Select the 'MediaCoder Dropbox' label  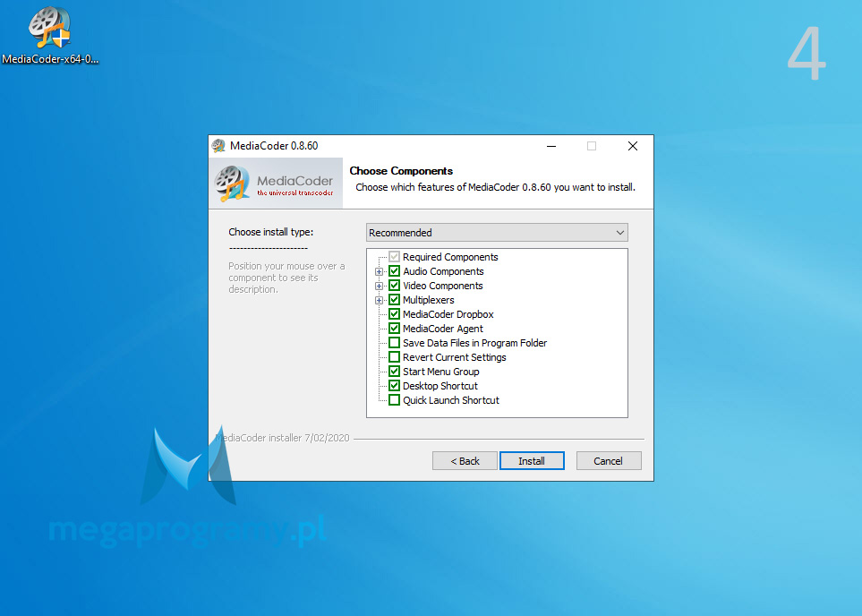point(448,314)
